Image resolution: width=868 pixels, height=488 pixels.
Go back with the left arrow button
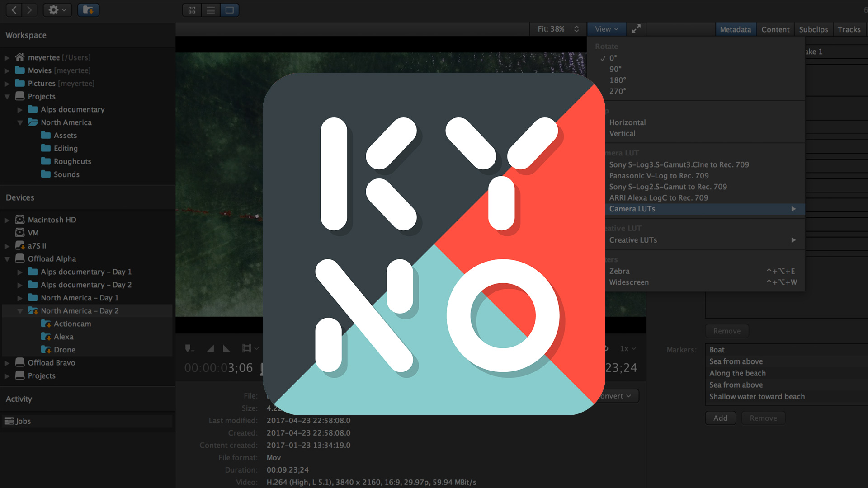[14, 10]
